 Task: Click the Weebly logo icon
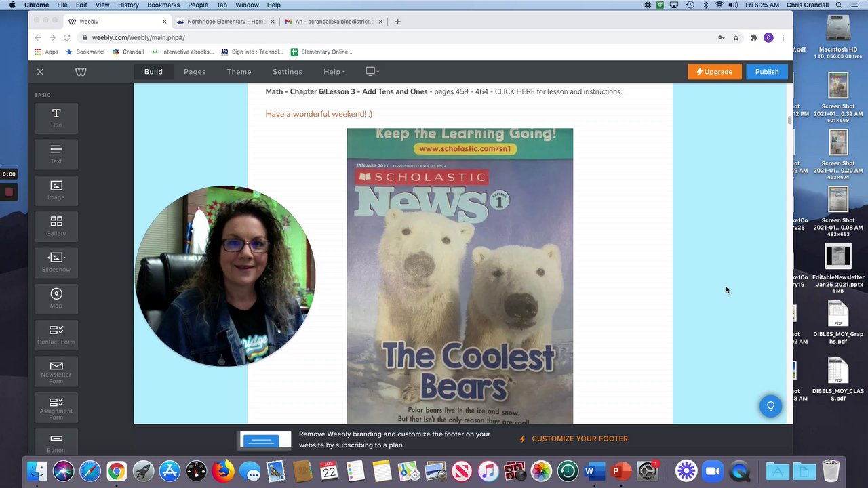tap(81, 72)
